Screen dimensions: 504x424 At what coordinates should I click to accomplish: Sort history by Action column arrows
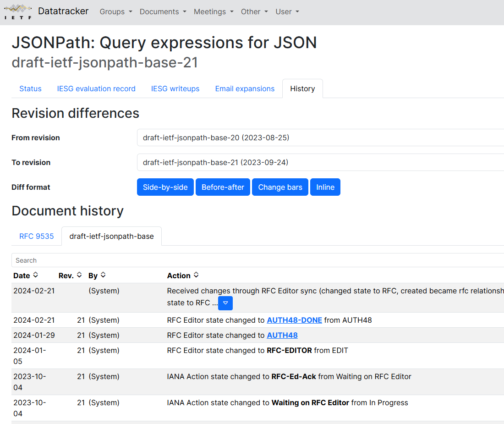pos(196,275)
